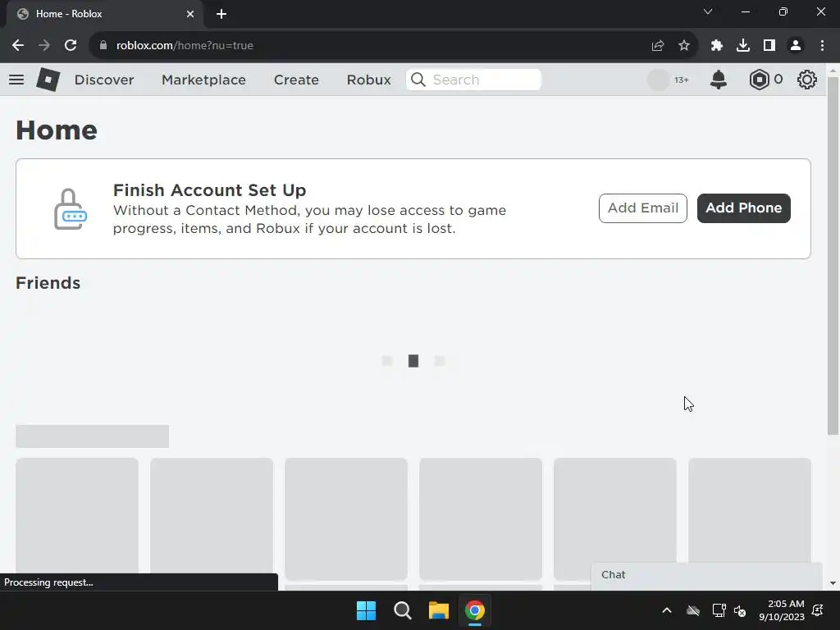Open the tab search chevron
Viewport: 840px width, 630px height.
tap(708, 11)
